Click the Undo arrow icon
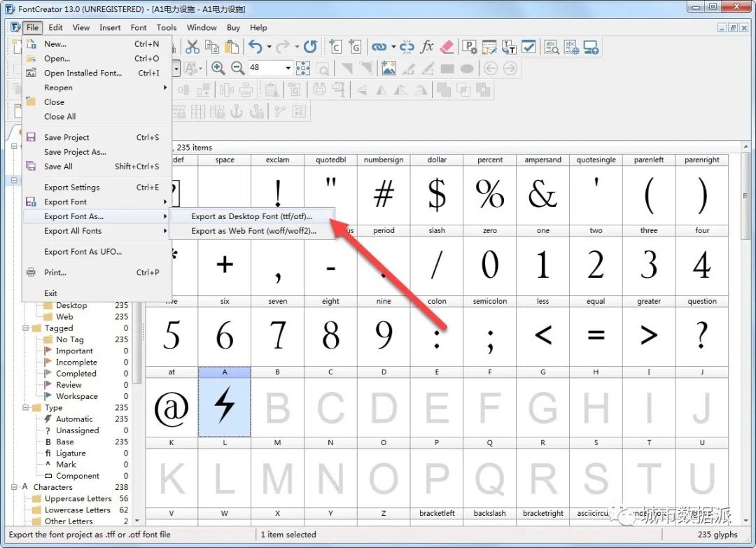 (x=255, y=47)
